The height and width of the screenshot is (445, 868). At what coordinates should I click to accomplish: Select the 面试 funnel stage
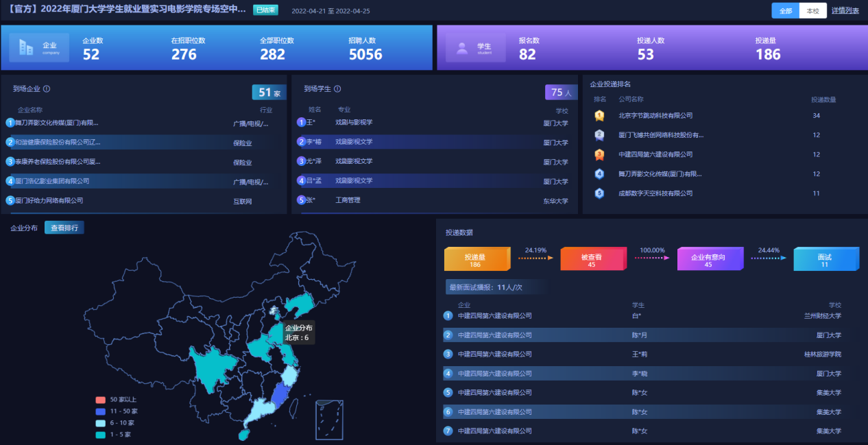point(825,259)
